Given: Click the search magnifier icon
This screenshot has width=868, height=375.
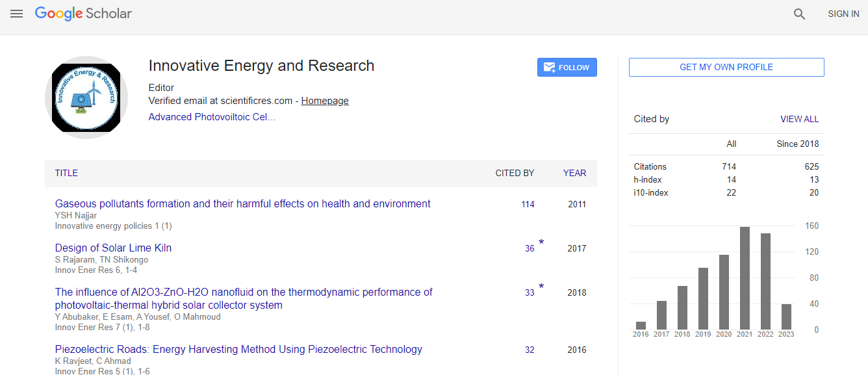Looking at the screenshot, I should [800, 14].
